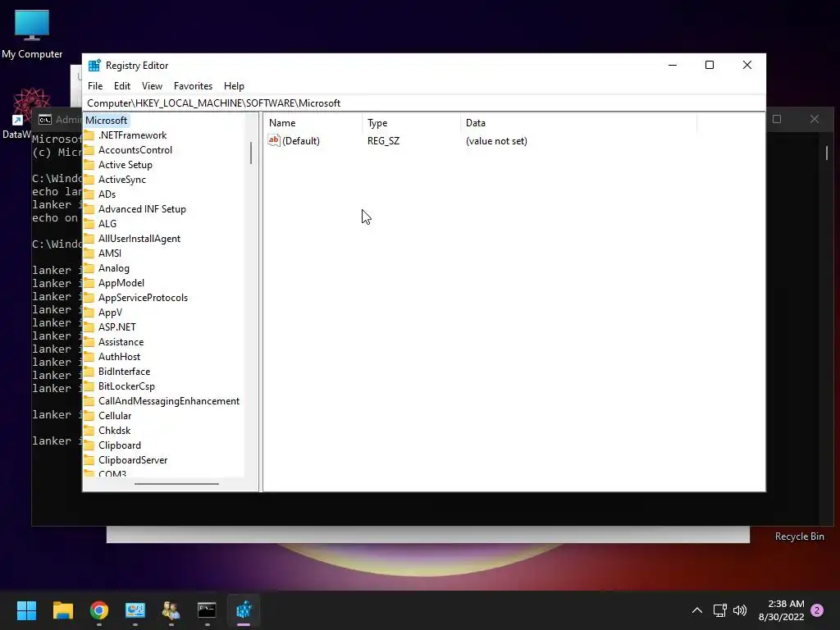Click the ActiveSync folder icon

tap(89, 180)
